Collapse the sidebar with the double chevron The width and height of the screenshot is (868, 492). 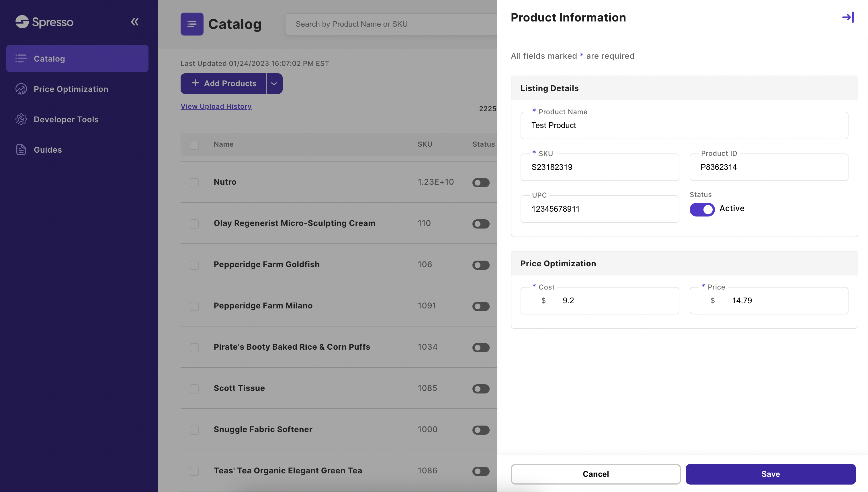coord(134,22)
